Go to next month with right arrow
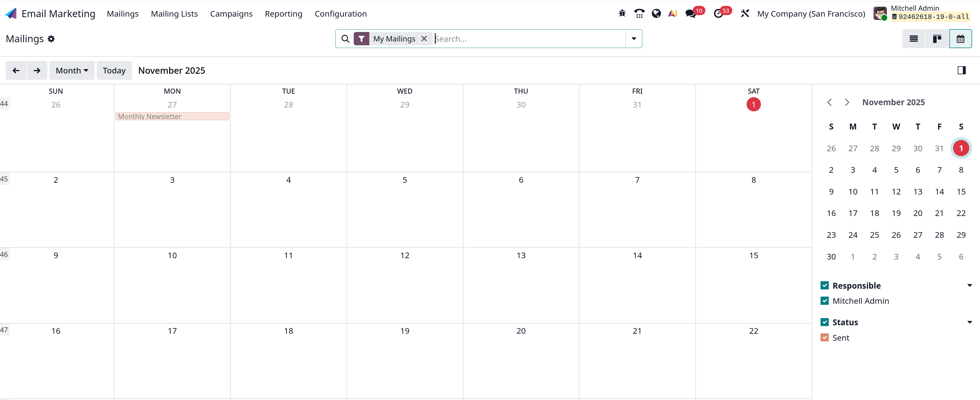This screenshot has width=980, height=400. (x=37, y=70)
